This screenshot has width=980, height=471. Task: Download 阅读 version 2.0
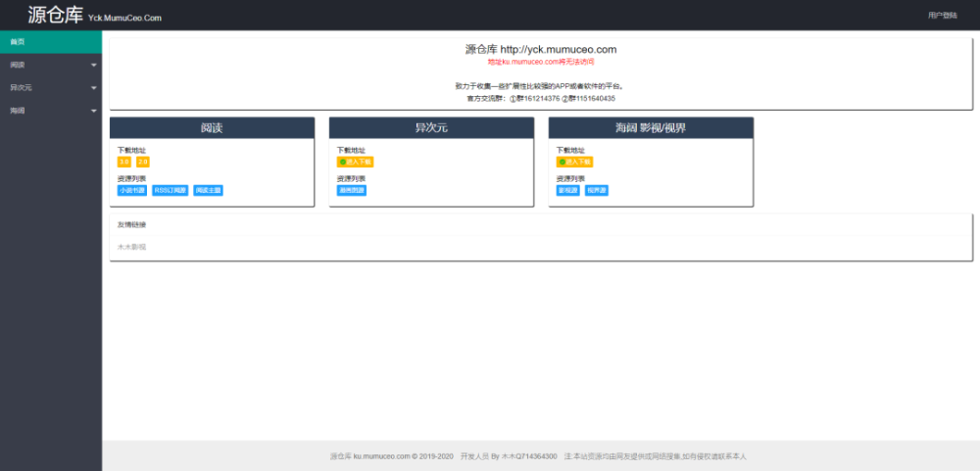143,162
